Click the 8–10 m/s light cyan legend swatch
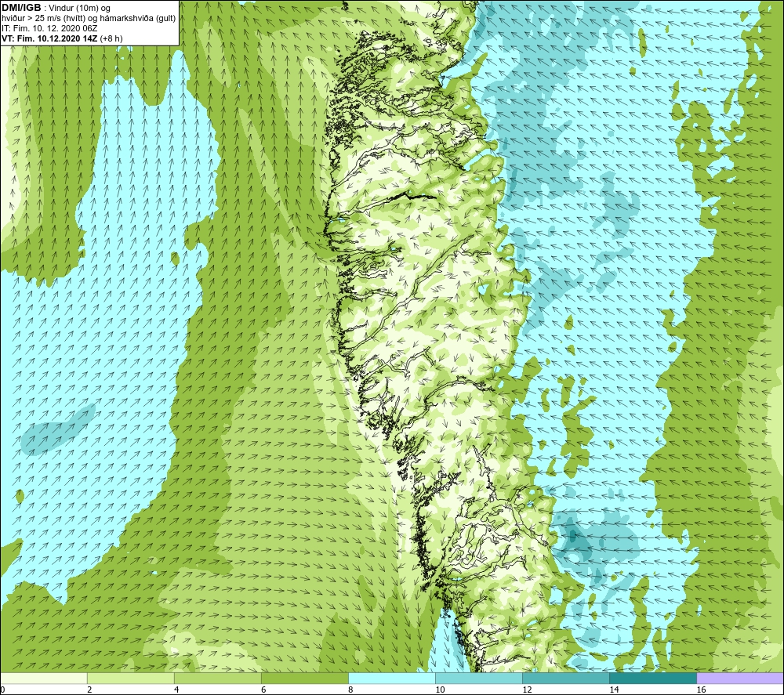The width and height of the screenshot is (784, 695). point(392,679)
